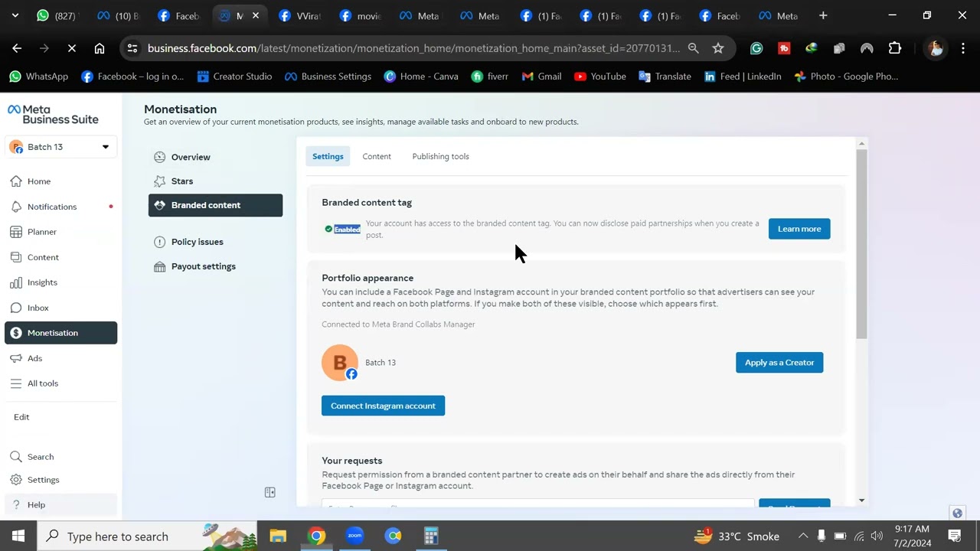Image resolution: width=980 pixels, height=551 pixels.
Task: Switch to the WhatsApp (827) tab
Action: click(x=57, y=15)
